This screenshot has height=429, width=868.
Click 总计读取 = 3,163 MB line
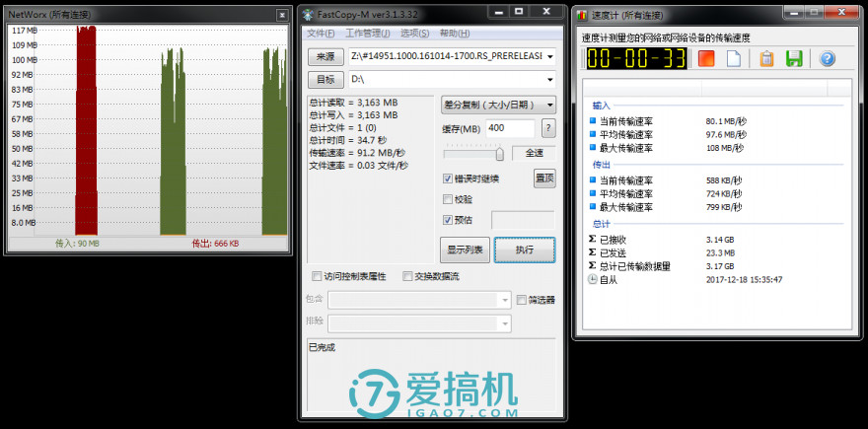(x=353, y=103)
